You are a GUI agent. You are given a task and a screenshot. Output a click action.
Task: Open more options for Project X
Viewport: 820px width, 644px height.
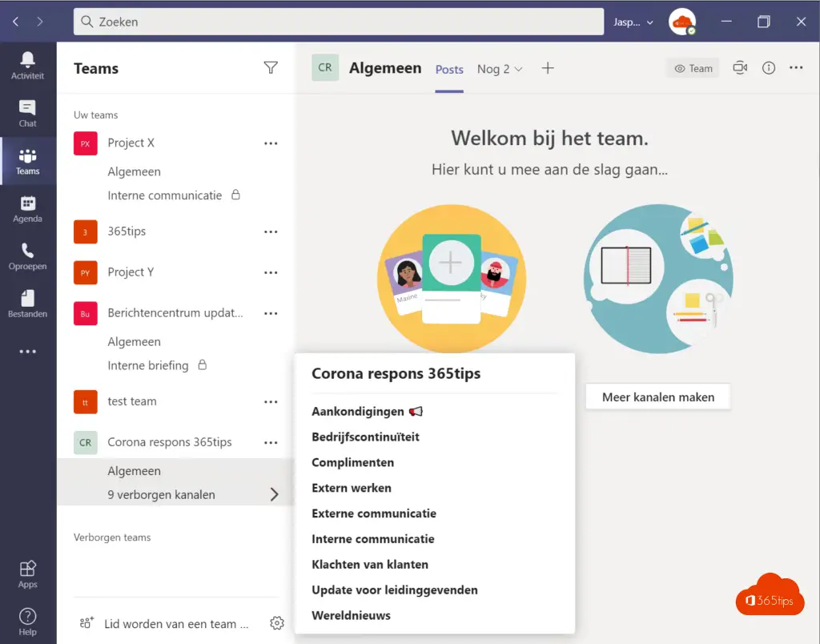271,143
